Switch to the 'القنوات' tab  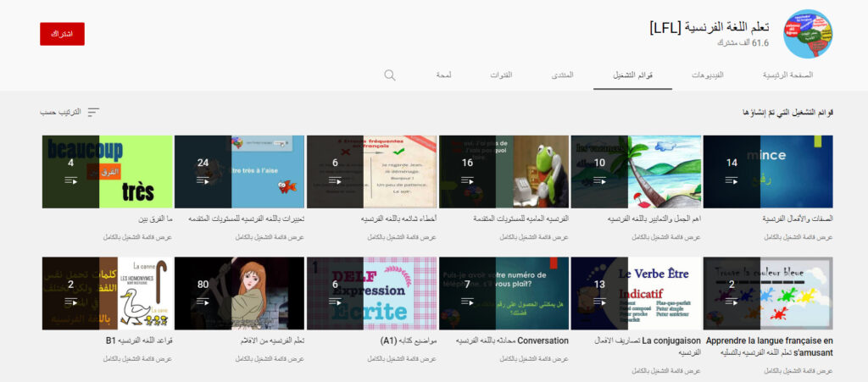pyautogui.click(x=501, y=75)
